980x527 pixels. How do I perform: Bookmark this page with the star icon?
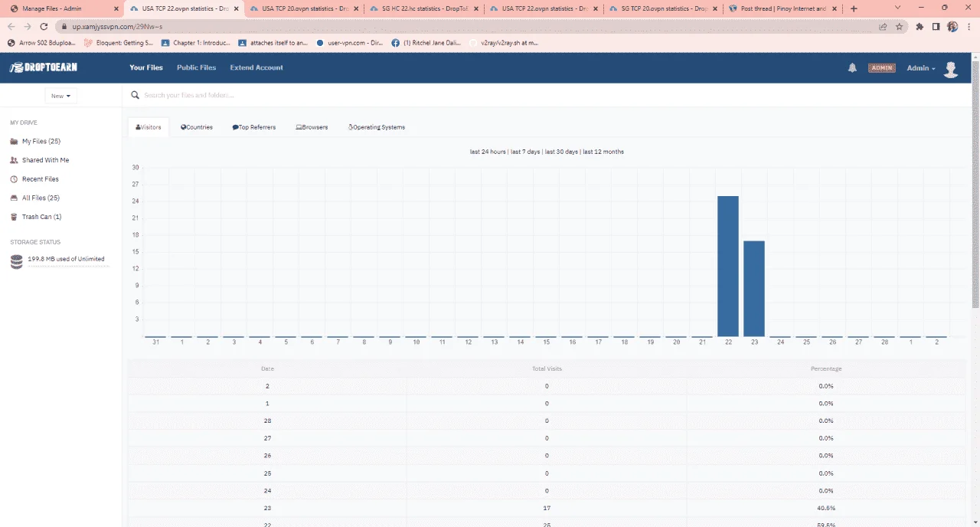(899, 26)
